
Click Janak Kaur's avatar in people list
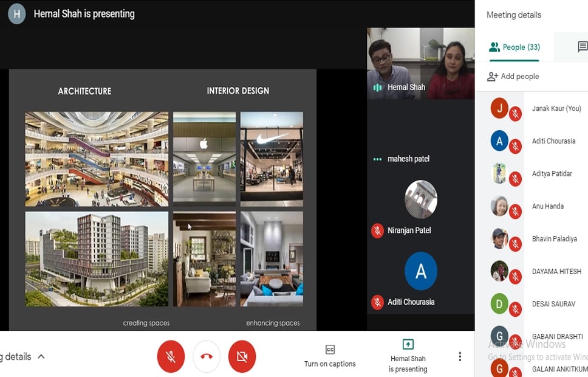[499, 108]
